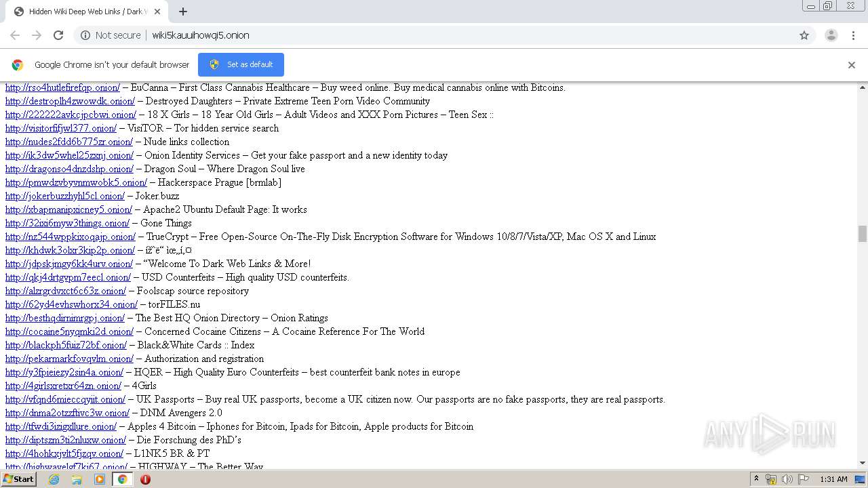Click the text 'L1NK5 BR & PT'

pos(172,453)
